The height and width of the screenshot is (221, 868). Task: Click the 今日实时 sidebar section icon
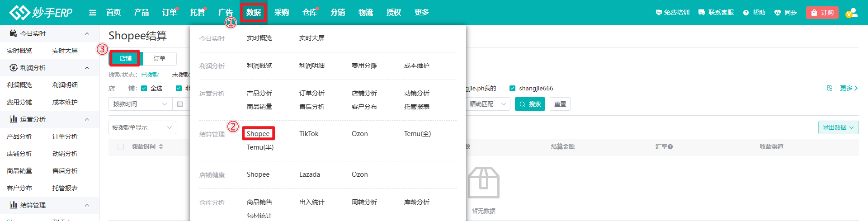point(14,33)
